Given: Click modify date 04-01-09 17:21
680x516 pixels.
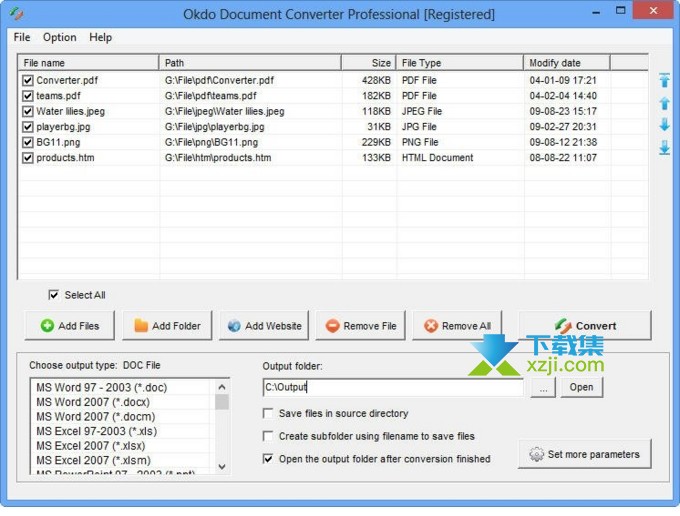Looking at the screenshot, I should (x=563, y=80).
